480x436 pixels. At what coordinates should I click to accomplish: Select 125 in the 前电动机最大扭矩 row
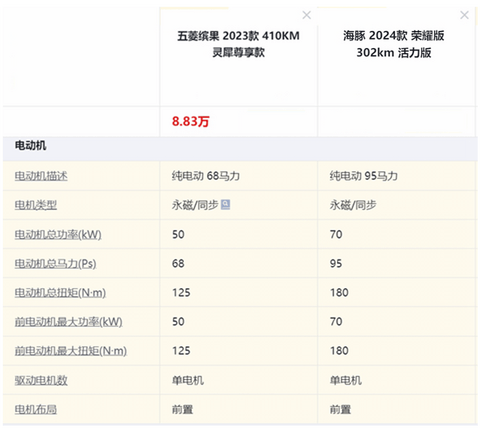coord(181,351)
